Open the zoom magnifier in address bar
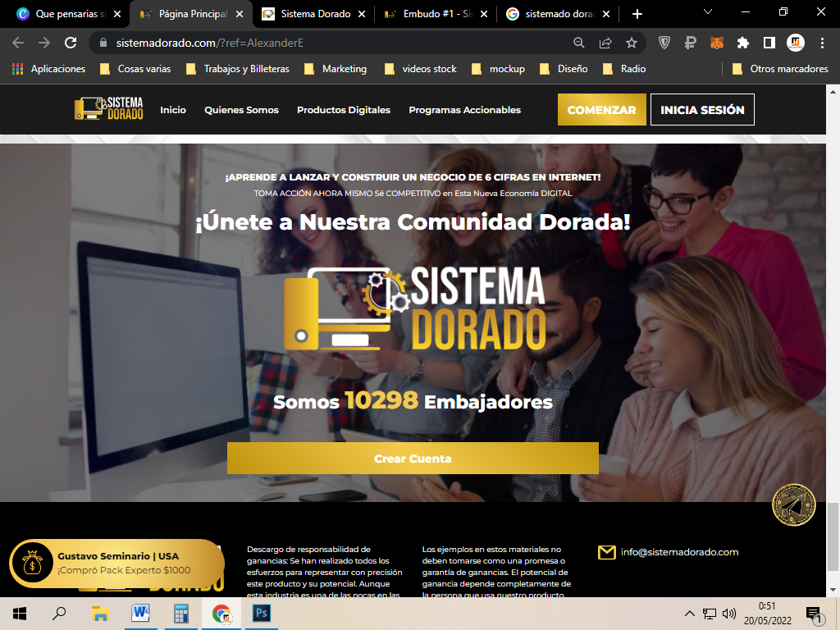840x630 pixels. [579, 43]
